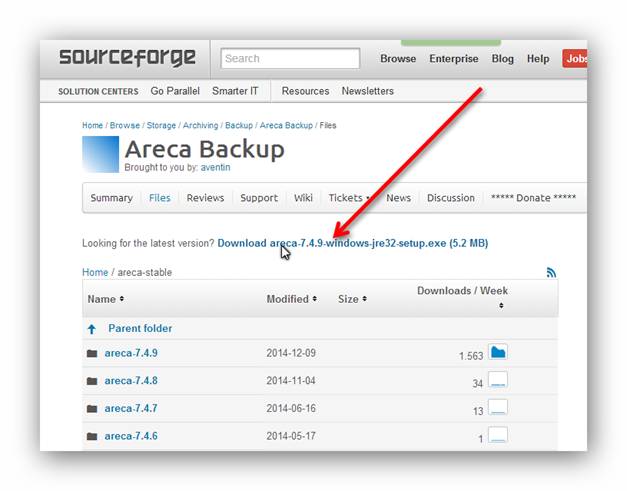The height and width of the screenshot is (491, 627).
Task: Click the Archiving breadcrumb link
Action: point(200,126)
